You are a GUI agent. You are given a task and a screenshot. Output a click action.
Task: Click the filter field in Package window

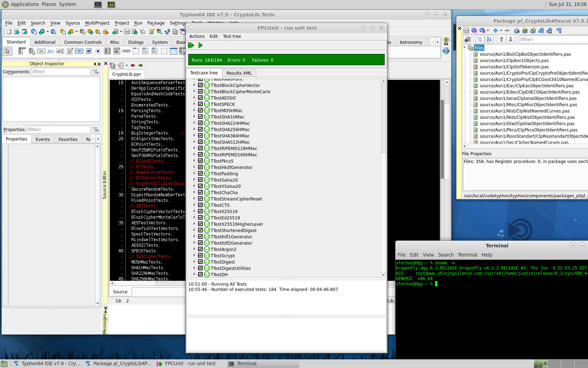point(553,39)
